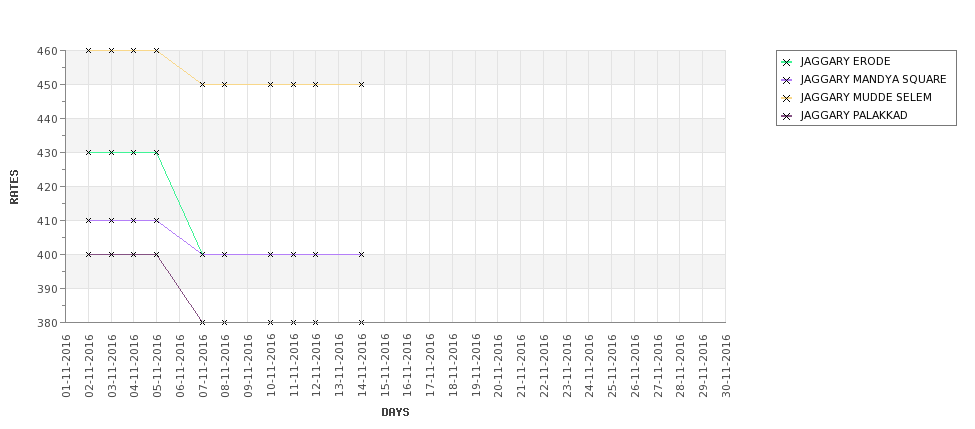This screenshot has width=975, height=429.
Task: Click the RATES y-axis title
Action: point(14,187)
